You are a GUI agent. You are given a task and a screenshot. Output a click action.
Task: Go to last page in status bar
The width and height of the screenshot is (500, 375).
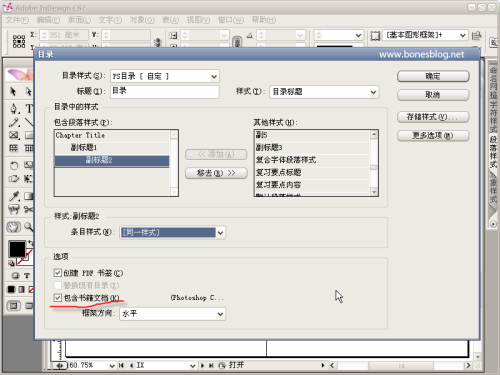pos(211,365)
